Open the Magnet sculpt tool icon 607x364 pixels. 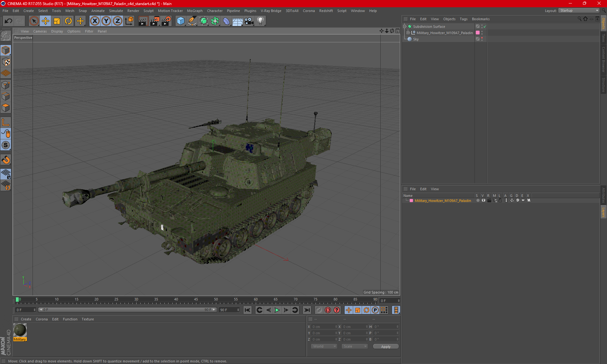pos(6,160)
